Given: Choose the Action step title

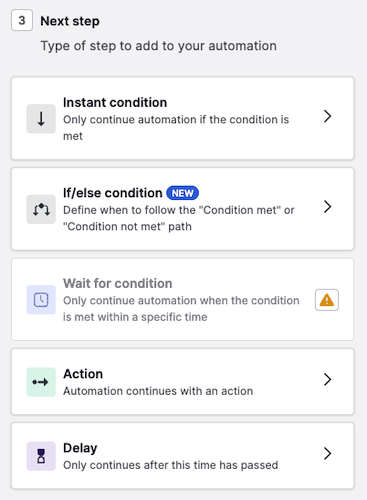Looking at the screenshot, I should point(83,374).
